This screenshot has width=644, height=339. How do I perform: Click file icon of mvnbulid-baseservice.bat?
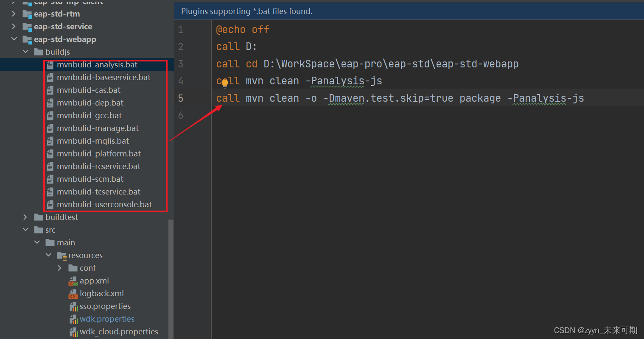click(x=50, y=78)
